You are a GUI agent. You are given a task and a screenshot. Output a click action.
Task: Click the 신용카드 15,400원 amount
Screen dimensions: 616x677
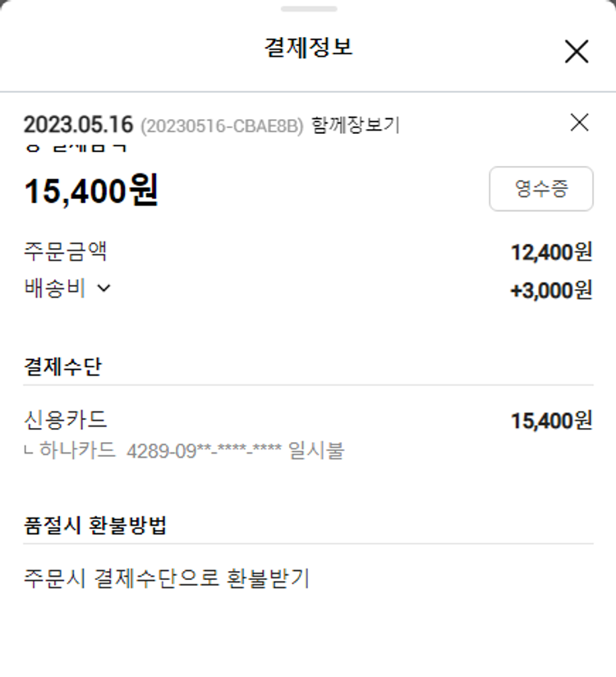coord(551,421)
